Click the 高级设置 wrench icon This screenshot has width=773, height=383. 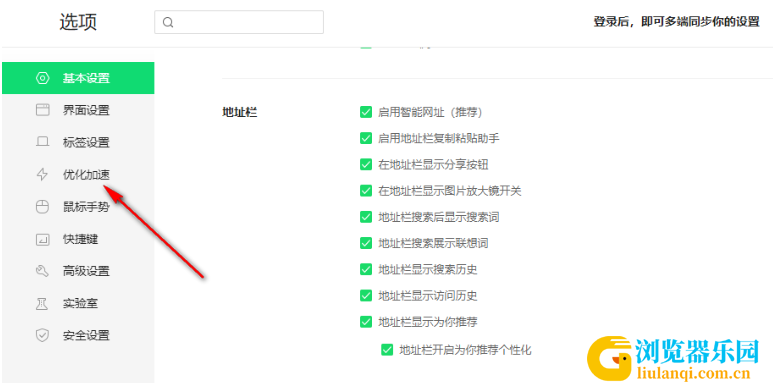43,271
